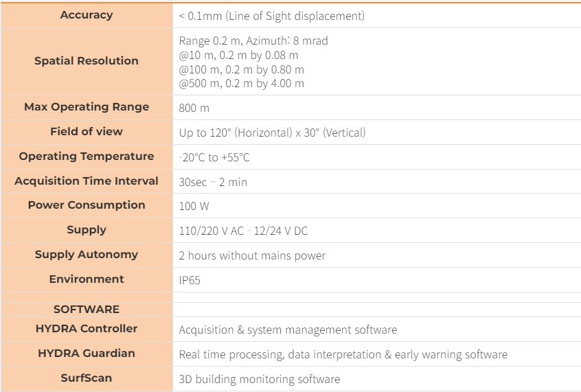
Task: Select the SOFTWARE section header
Action: coord(87,310)
